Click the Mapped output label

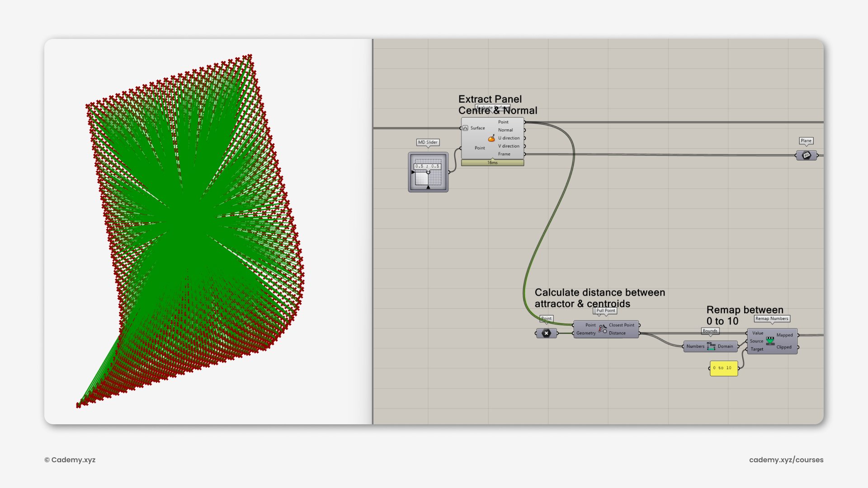point(784,335)
